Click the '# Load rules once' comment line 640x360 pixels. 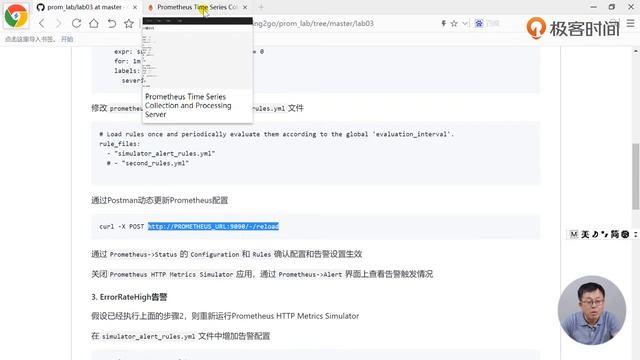tap(276, 134)
